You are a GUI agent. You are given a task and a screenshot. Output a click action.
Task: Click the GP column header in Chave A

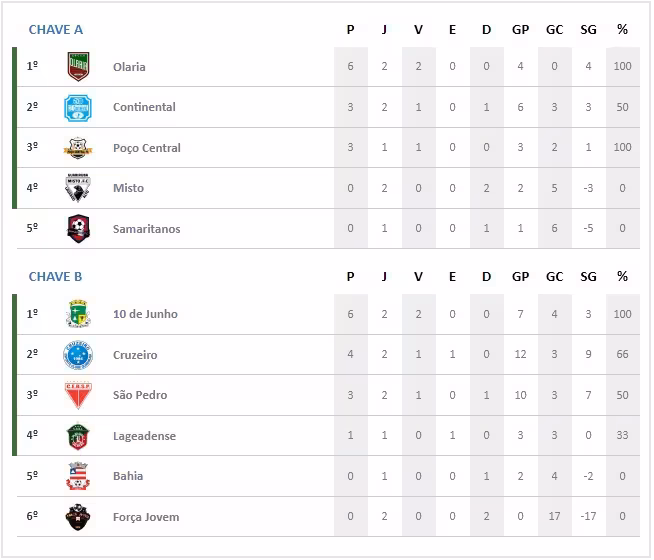point(520,29)
